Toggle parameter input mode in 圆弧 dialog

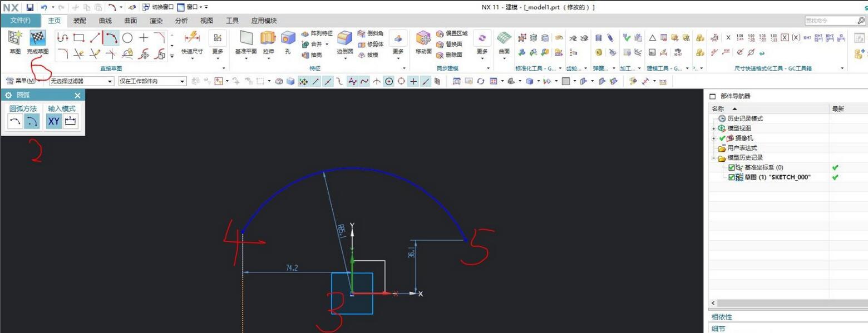70,121
